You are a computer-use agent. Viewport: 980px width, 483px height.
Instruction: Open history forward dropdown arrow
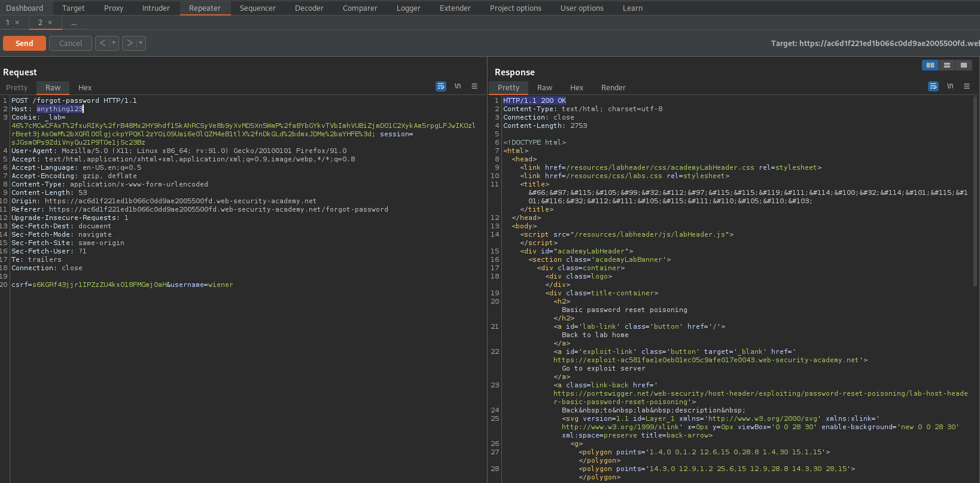click(x=141, y=43)
